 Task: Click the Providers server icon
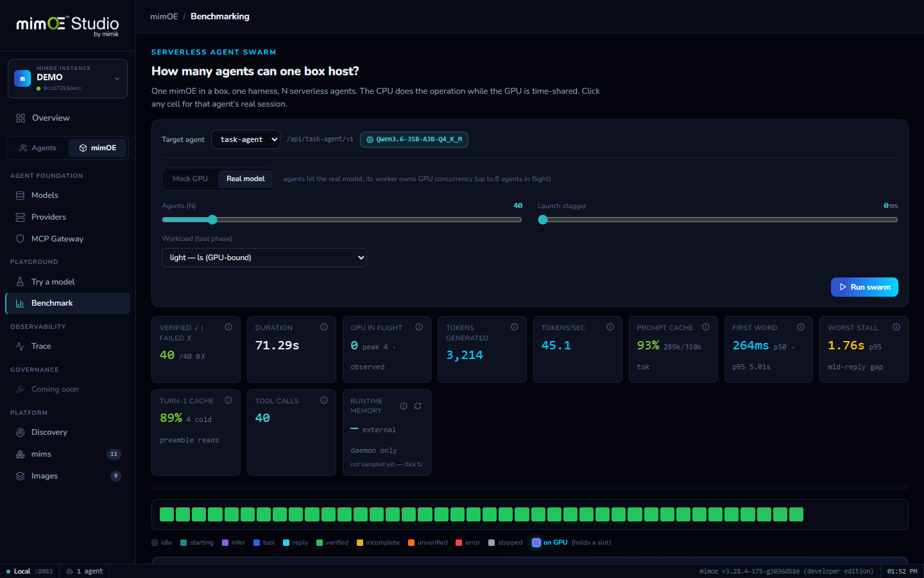tap(20, 217)
